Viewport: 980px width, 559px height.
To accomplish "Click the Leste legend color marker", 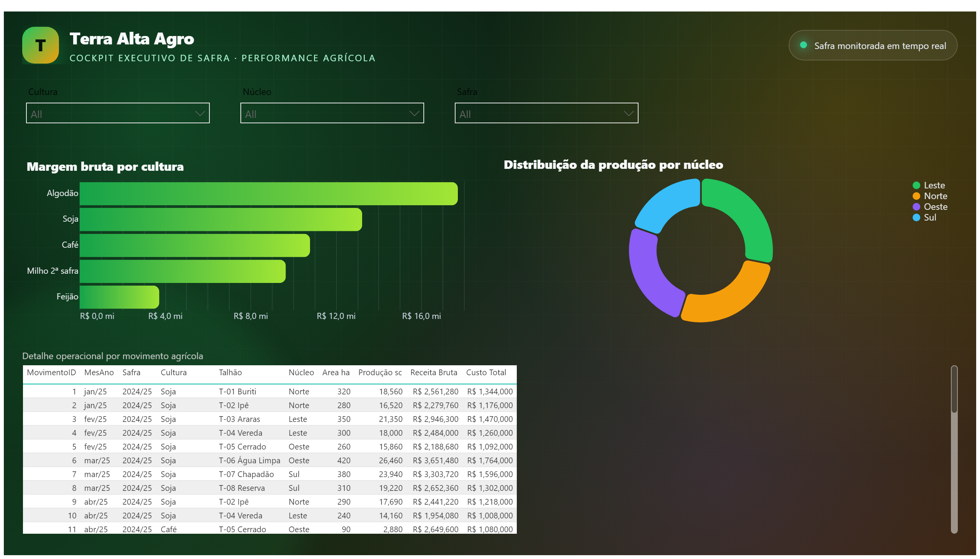I will (x=916, y=185).
